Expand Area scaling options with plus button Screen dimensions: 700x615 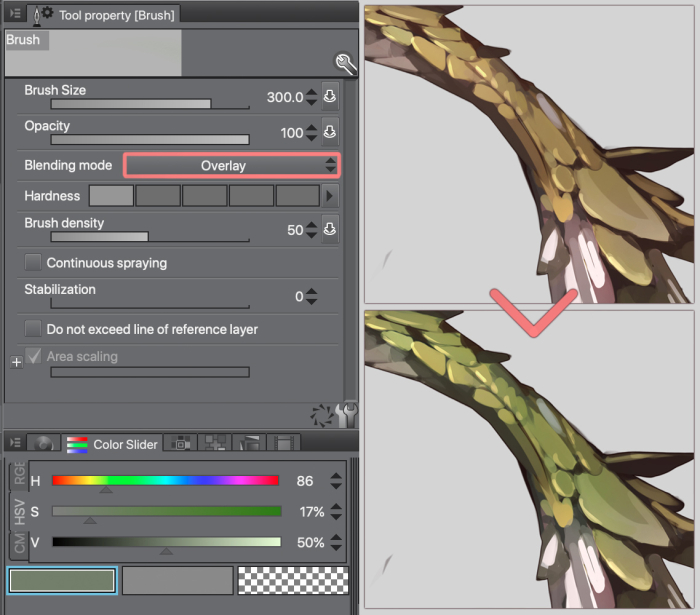pos(16,362)
